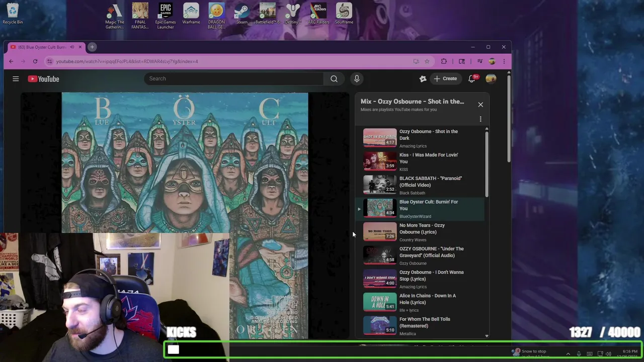Open a new browser tab
Screen dimensions: 644x362
coord(92,47)
